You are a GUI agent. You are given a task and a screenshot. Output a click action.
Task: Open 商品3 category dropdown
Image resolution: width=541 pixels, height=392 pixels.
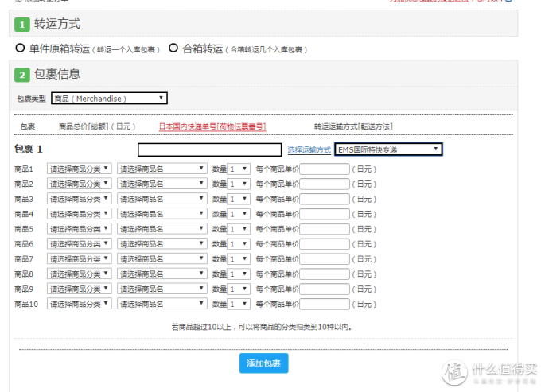[x=80, y=199]
